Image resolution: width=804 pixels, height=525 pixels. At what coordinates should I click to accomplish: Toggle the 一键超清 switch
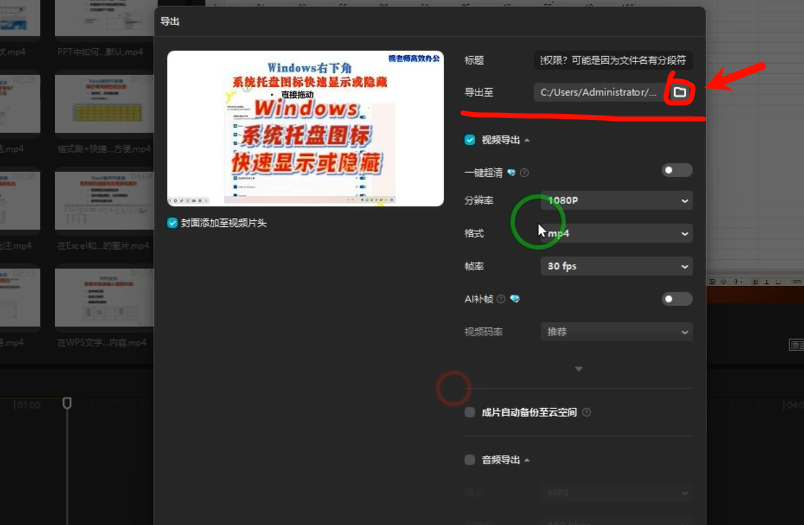click(x=677, y=170)
